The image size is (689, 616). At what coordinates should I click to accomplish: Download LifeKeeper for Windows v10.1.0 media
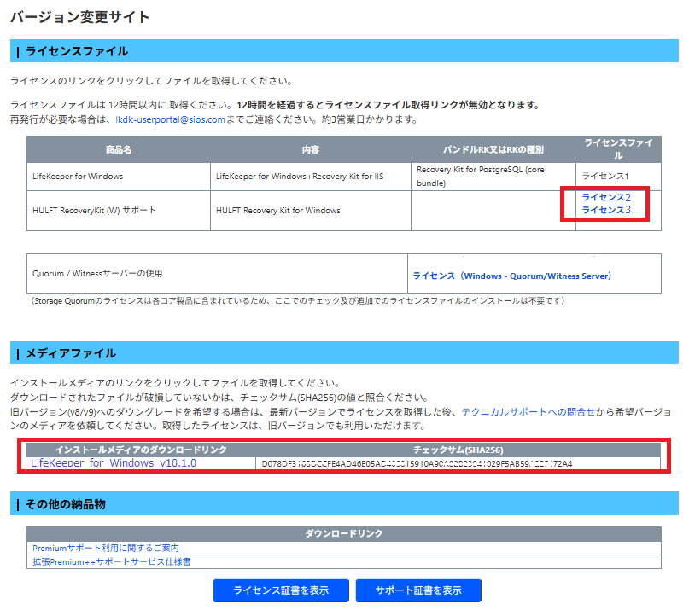[x=114, y=463]
